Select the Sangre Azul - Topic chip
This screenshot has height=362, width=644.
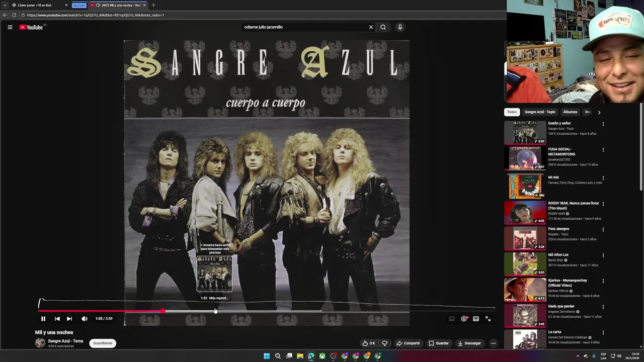[x=540, y=112]
